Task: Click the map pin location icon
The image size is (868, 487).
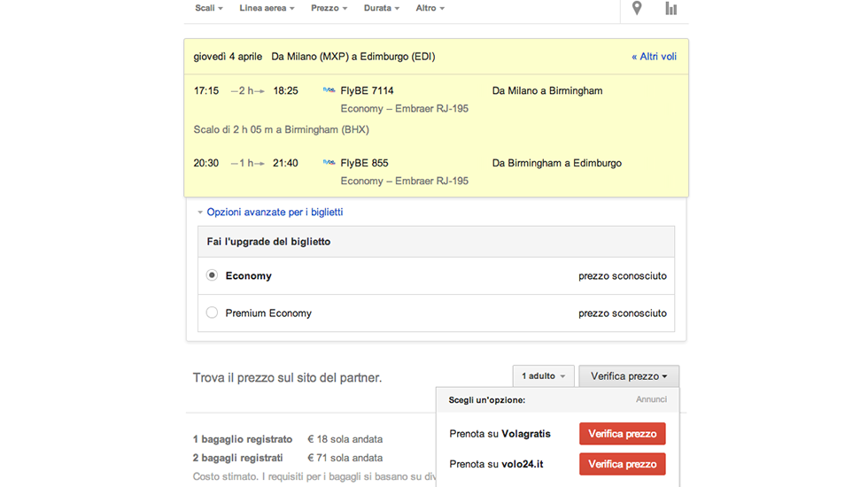Action: pos(637,9)
